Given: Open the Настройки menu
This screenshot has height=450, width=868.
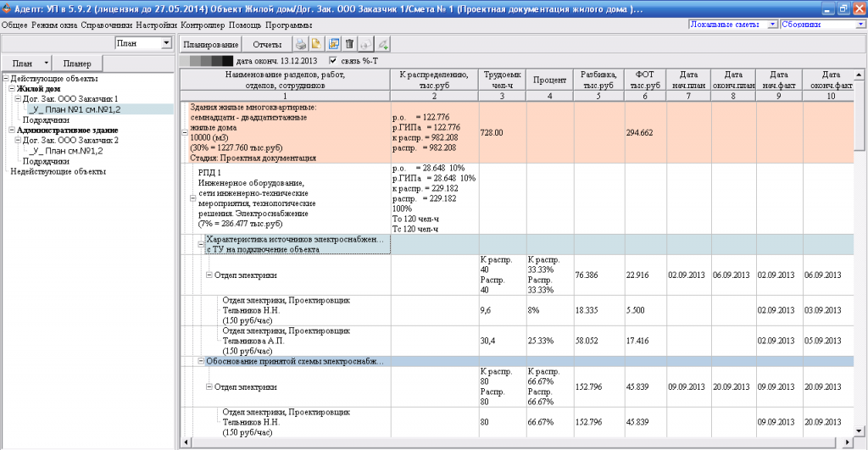Looking at the screenshot, I should 157,25.
